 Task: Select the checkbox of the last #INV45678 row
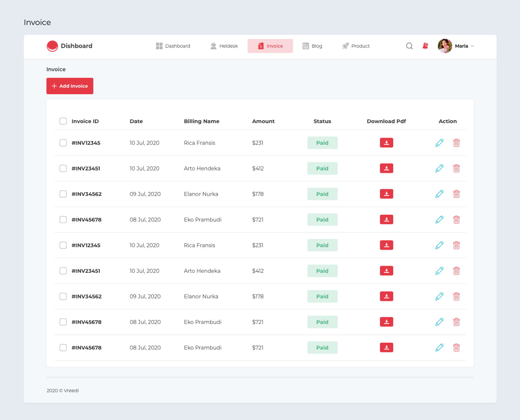point(63,348)
